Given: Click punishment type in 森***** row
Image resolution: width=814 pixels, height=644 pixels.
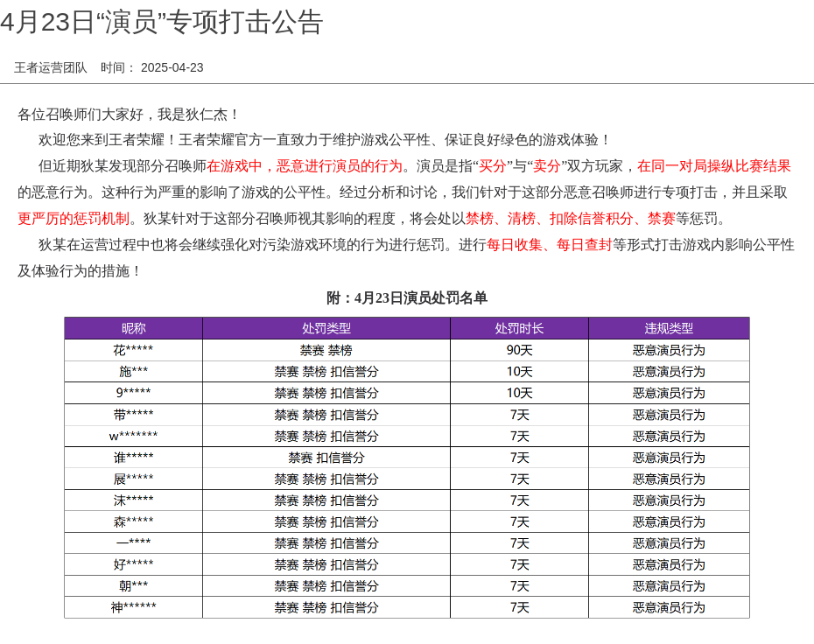Looking at the screenshot, I should pyautogui.click(x=326, y=521).
